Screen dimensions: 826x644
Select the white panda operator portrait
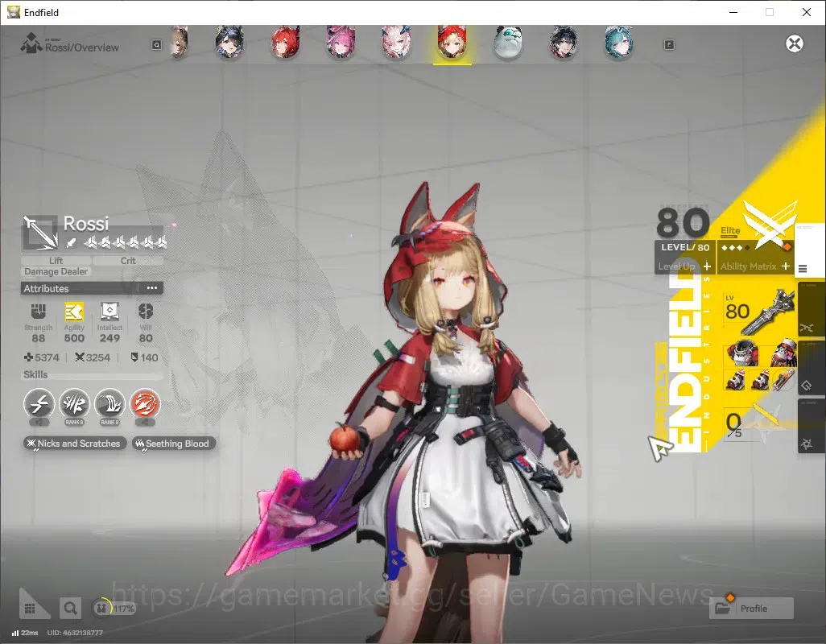coord(508,43)
